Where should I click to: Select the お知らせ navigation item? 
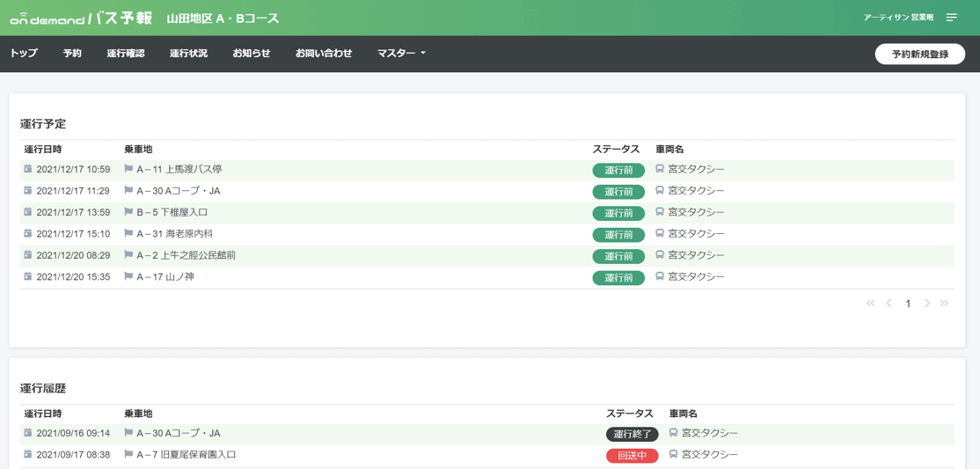point(252,54)
